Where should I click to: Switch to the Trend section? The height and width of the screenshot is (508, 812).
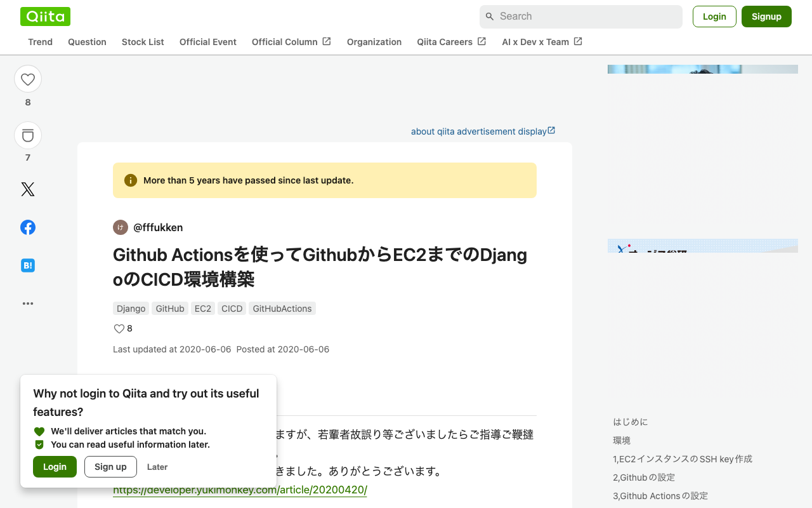click(40, 41)
